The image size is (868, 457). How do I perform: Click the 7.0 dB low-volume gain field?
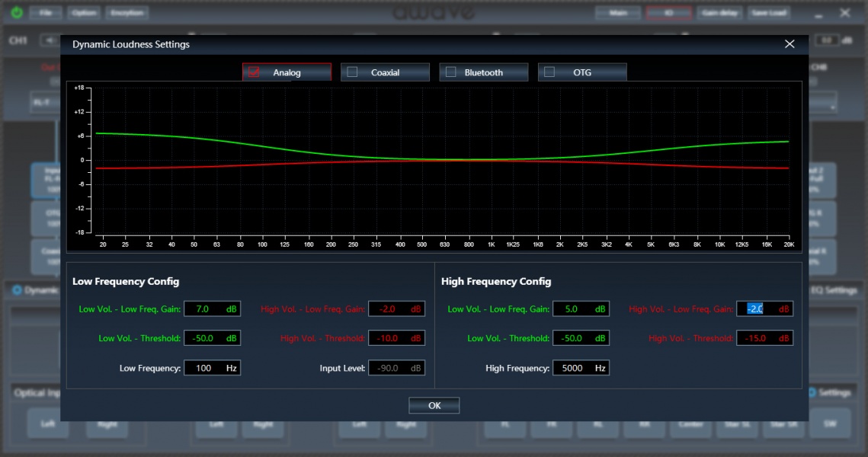click(205, 308)
